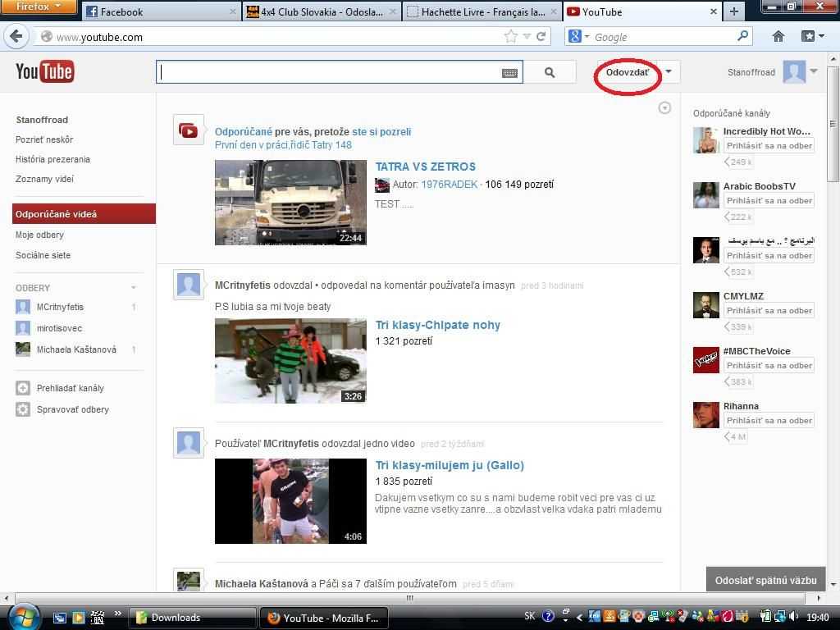Image resolution: width=840 pixels, height=630 pixels.
Task: Open a new tab with the plus button
Action: click(734, 11)
